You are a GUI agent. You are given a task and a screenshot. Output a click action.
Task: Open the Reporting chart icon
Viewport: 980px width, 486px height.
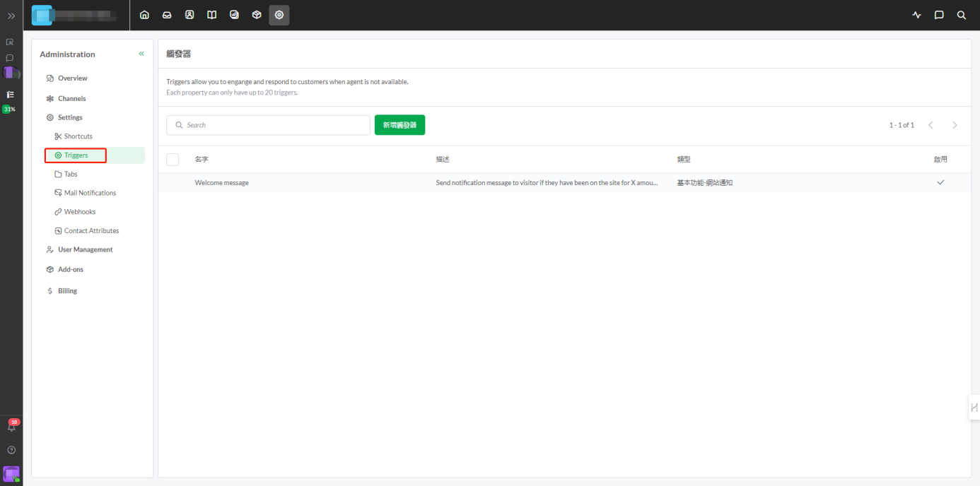234,15
